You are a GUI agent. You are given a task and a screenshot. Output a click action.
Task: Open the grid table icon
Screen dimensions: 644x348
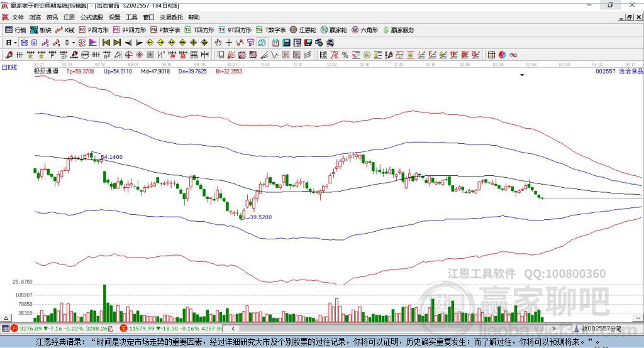tap(491, 55)
